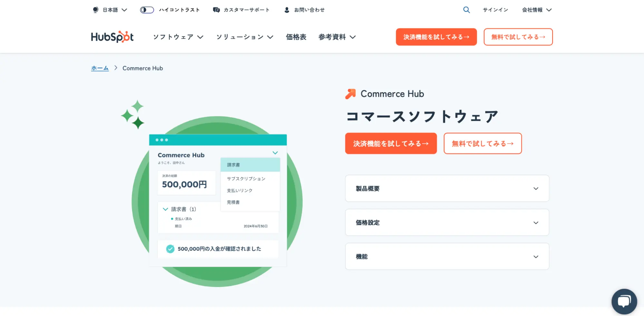
Task: Select 見積書 in illustration menu
Action: pyautogui.click(x=233, y=202)
